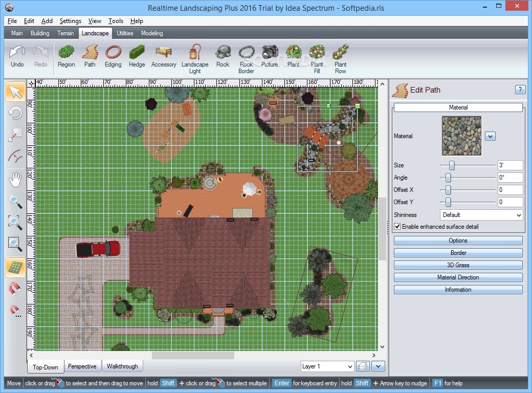Select the Top-Down view tab

46,367
